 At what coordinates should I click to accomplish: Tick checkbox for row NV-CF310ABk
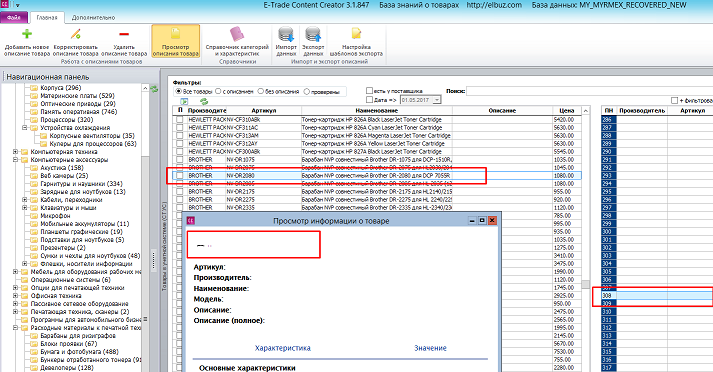coord(180,120)
